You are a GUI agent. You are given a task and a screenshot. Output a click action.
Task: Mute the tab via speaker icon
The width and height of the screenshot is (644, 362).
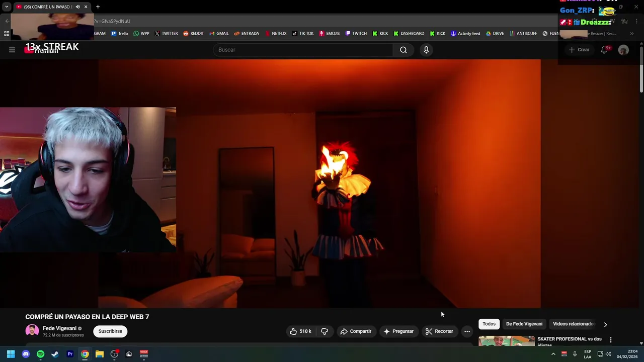[77, 7]
